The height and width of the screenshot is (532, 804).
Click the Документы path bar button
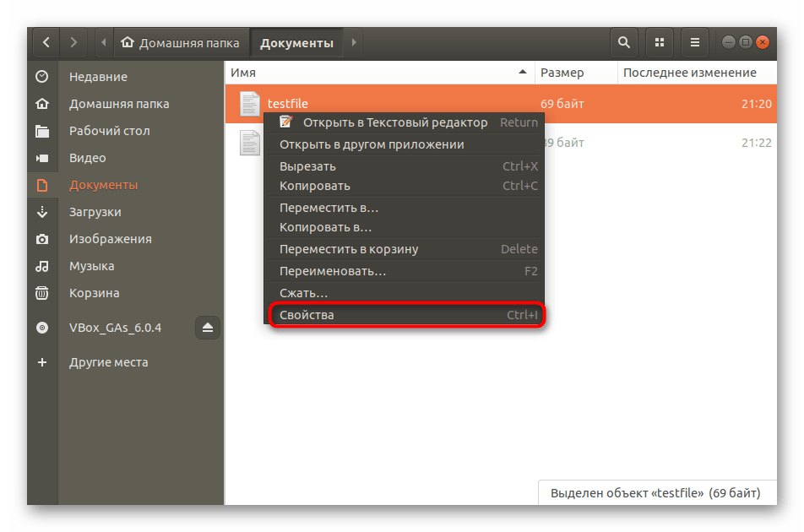coord(296,42)
